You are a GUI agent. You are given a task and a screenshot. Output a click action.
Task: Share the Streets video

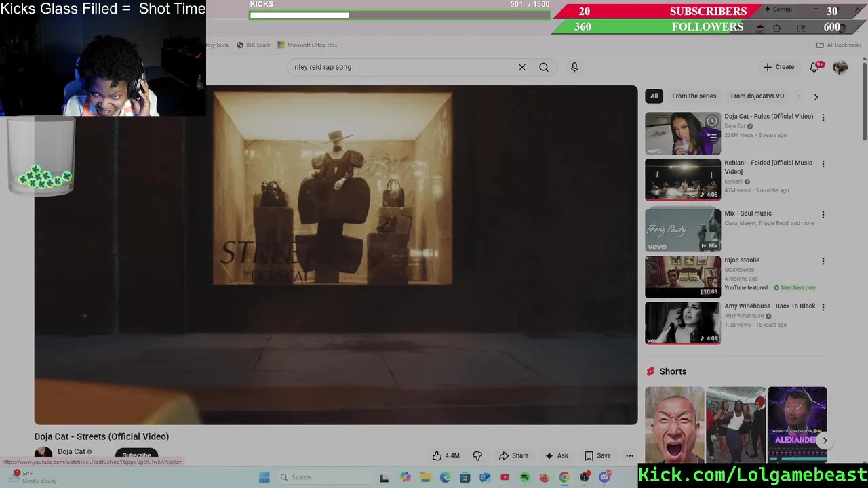click(x=513, y=455)
